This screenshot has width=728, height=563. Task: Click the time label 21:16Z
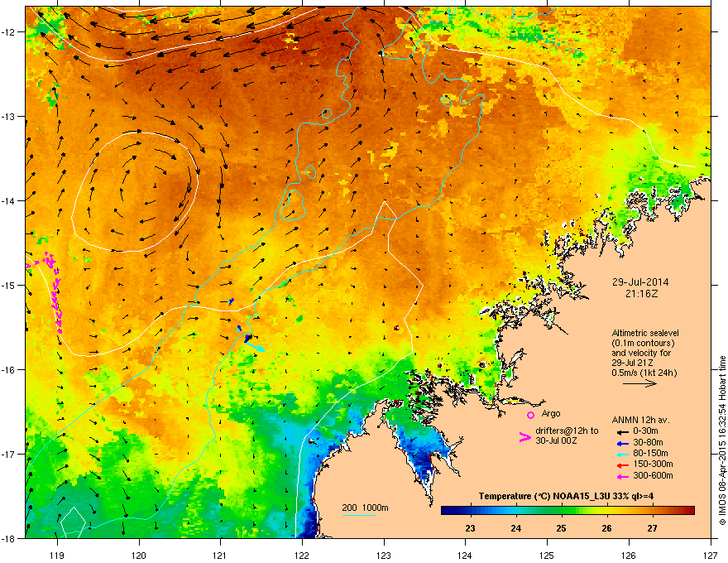tap(641, 294)
